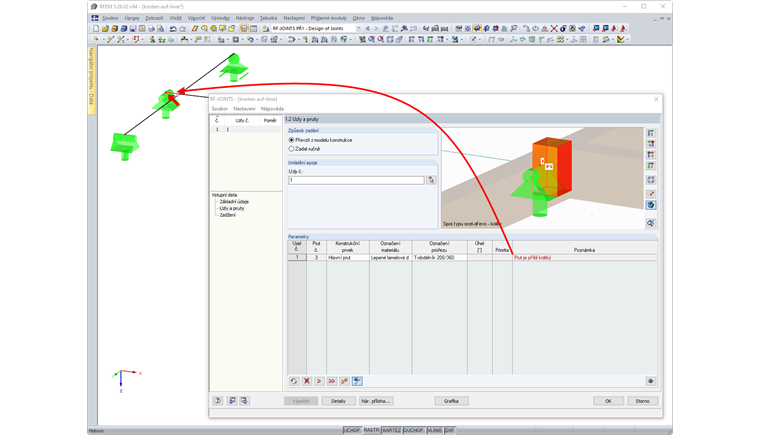This screenshot has height=435, width=760.
Task: Open Nápověda menu in RF-JOINTS dialog
Action: 272,109
